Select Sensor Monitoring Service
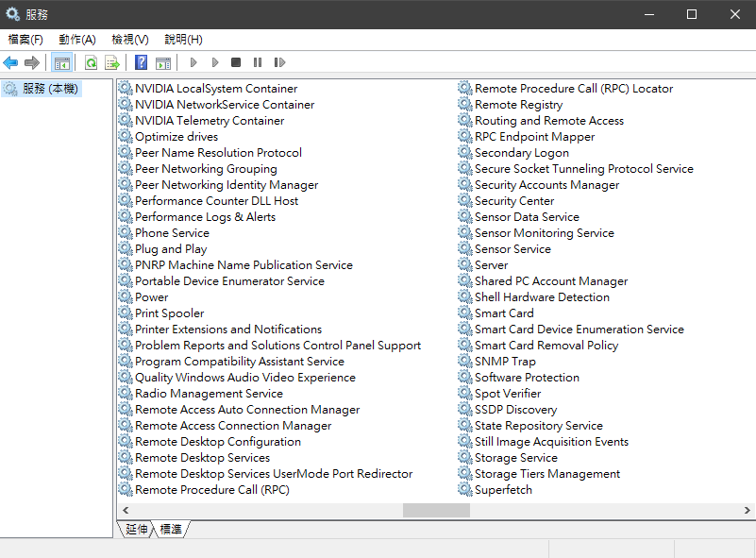The image size is (756, 558). point(545,233)
